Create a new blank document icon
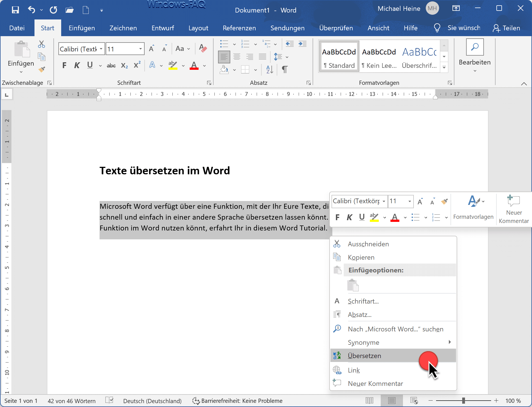Screen dimensions: 532x407 point(86,10)
